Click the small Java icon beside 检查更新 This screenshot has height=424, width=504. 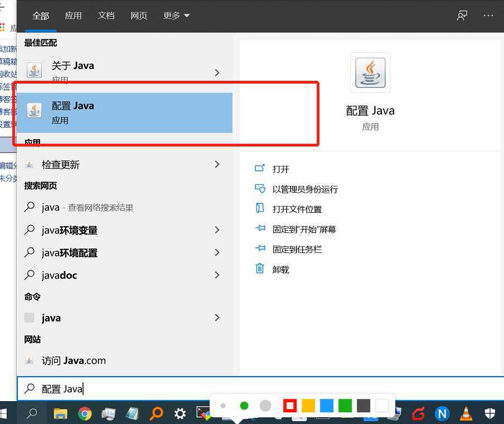point(29,165)
